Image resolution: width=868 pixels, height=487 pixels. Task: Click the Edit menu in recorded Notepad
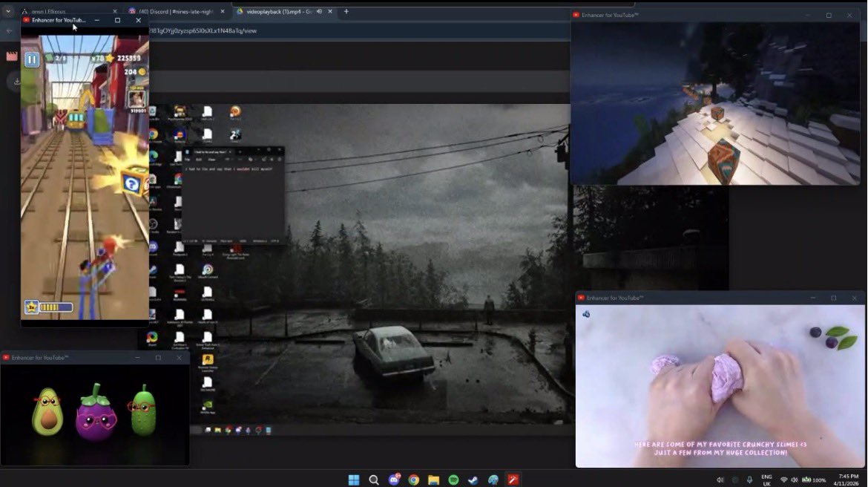[199, 160]
